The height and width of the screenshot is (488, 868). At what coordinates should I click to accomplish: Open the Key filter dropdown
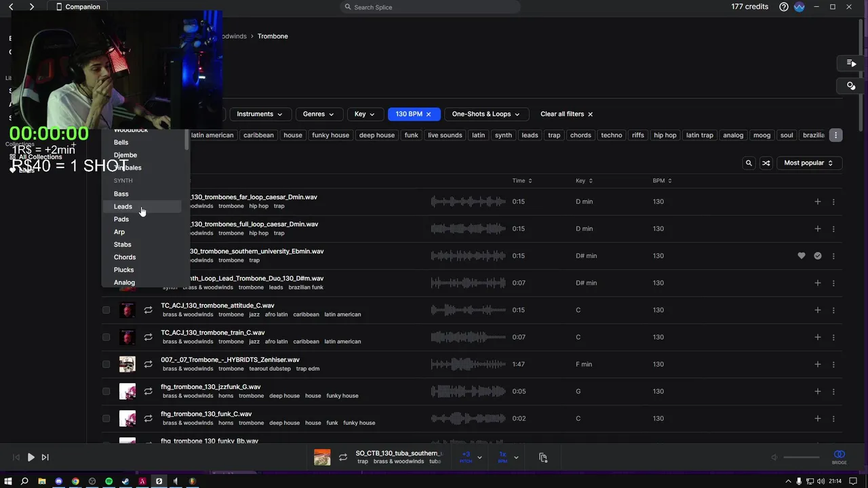pos(364,114)
